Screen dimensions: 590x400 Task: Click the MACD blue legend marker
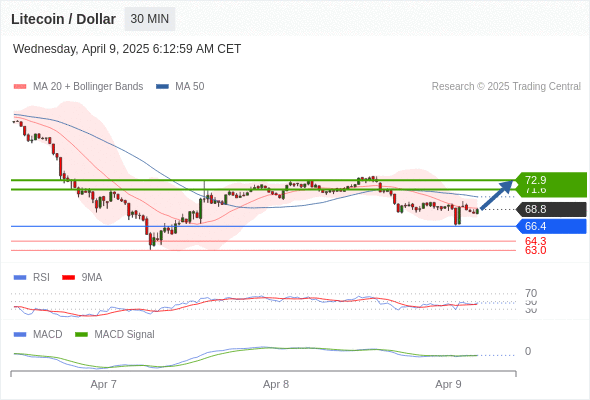[x=20, y=335]
